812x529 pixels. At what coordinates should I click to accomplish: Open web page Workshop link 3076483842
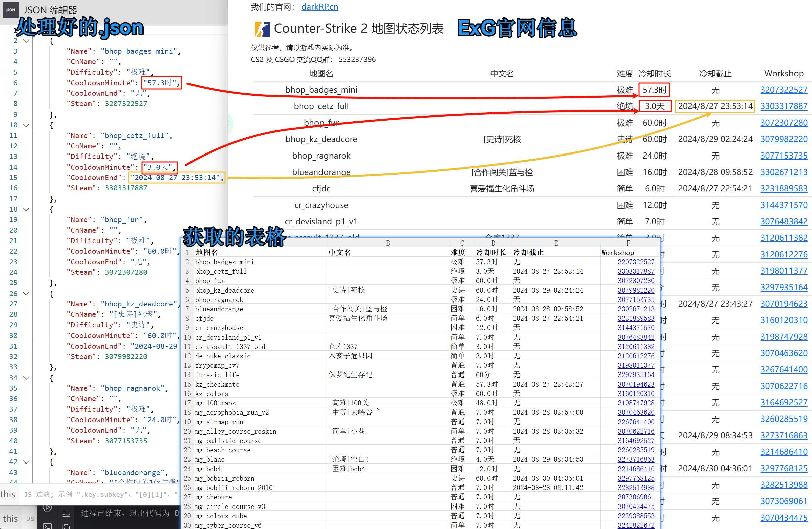[784, 221]
